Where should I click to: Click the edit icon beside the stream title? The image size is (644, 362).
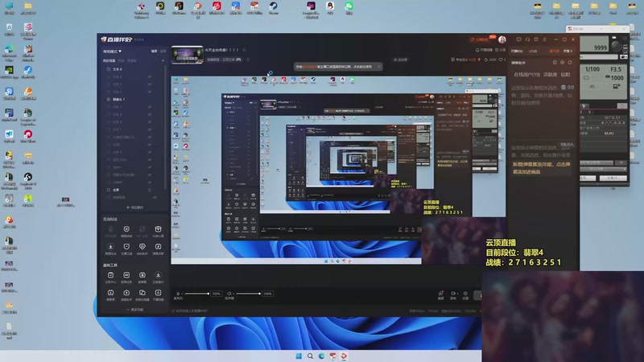pos(245,50)
